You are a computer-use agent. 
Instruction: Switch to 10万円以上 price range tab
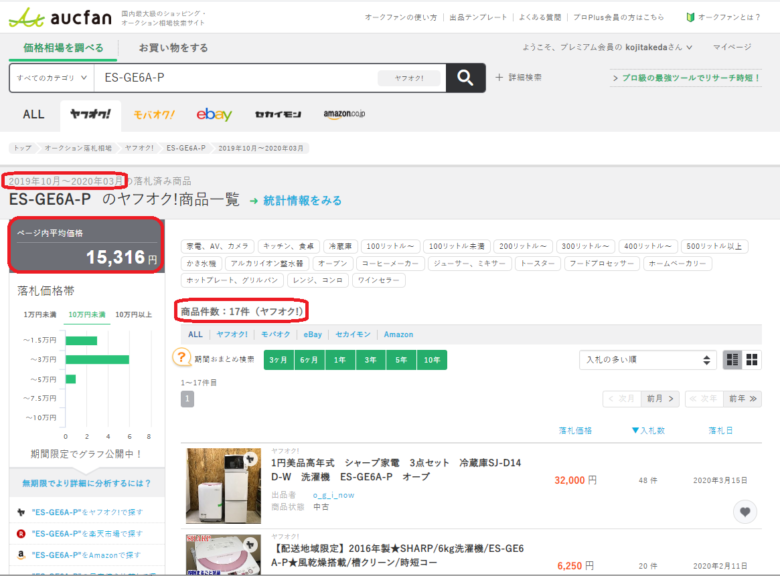[x=133, y=314]
